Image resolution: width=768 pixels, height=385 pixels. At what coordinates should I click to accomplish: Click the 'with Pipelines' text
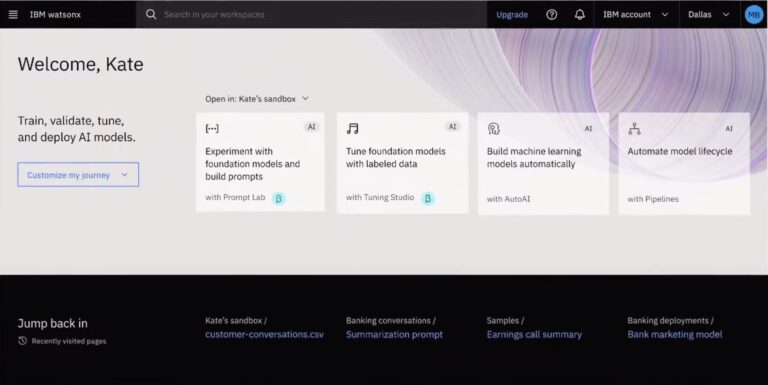653,199
